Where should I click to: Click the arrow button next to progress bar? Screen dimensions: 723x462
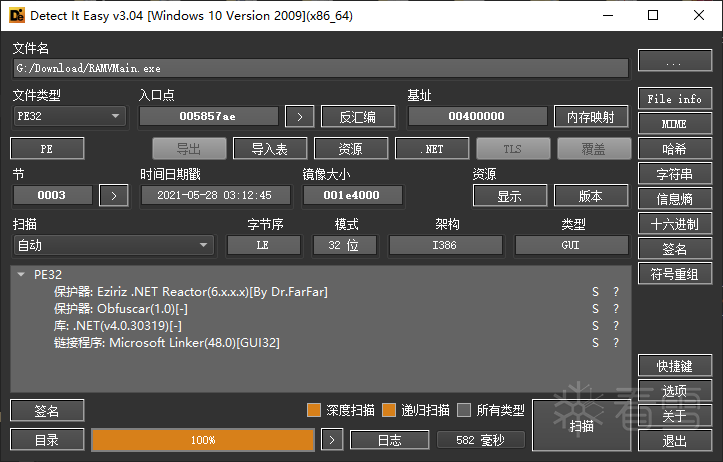point(332,440)
